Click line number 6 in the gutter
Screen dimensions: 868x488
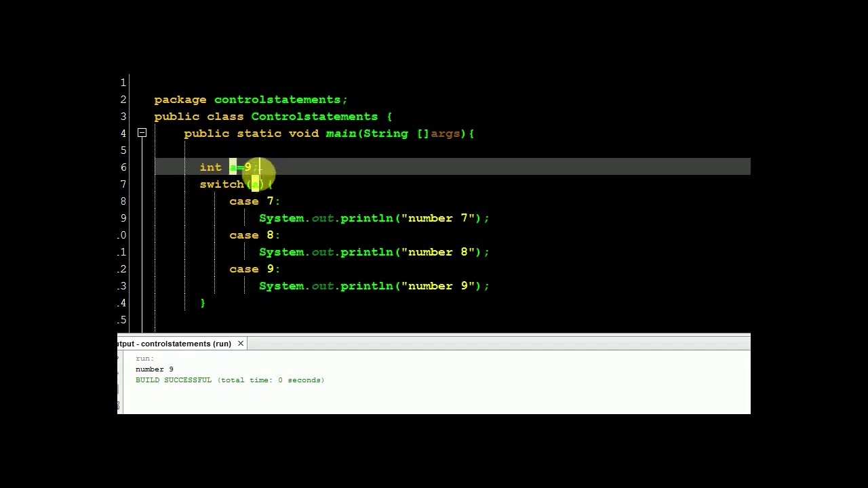tap(123, 167)
